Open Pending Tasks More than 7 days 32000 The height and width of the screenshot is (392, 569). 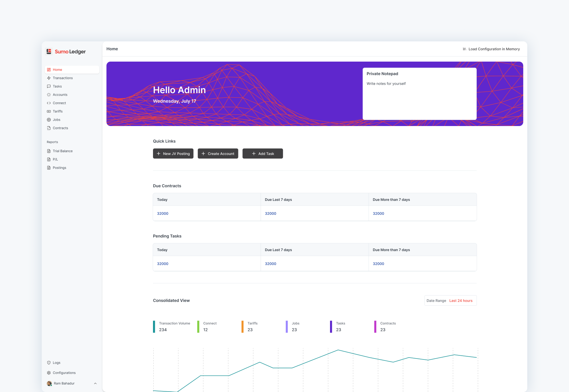(x=378, y=264)
